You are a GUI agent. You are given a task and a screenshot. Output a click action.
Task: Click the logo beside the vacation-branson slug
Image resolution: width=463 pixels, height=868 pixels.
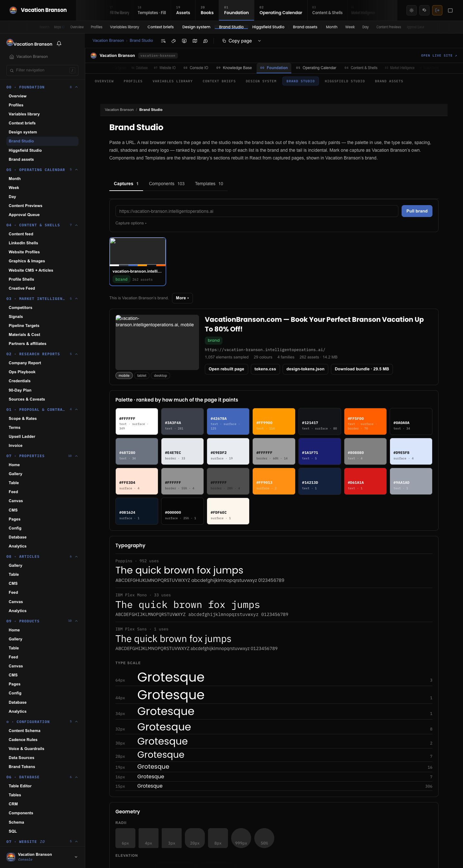(x=94, y=56)
